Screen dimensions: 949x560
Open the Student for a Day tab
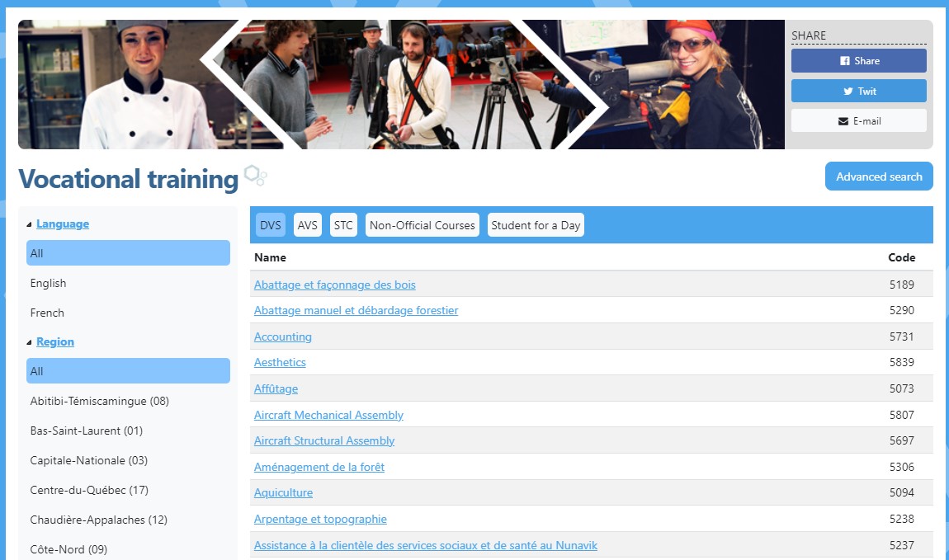pyautogui.click(x=536, y=224)
